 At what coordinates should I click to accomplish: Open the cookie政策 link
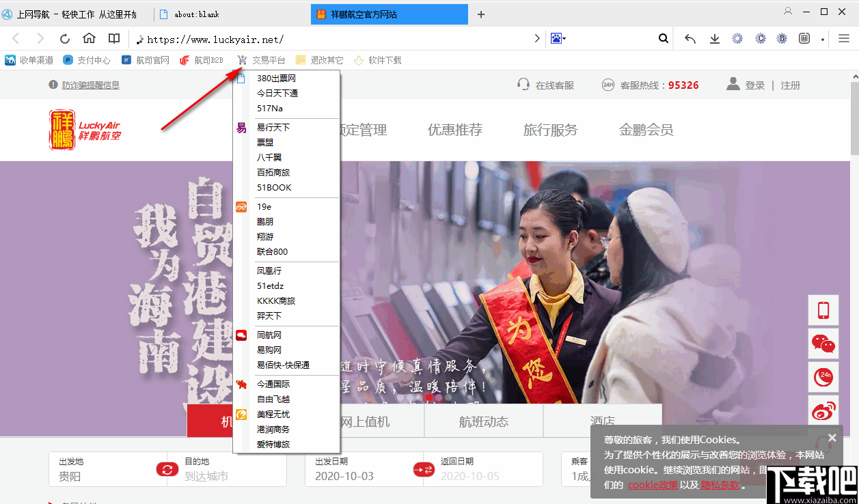(x=653, y=485)
